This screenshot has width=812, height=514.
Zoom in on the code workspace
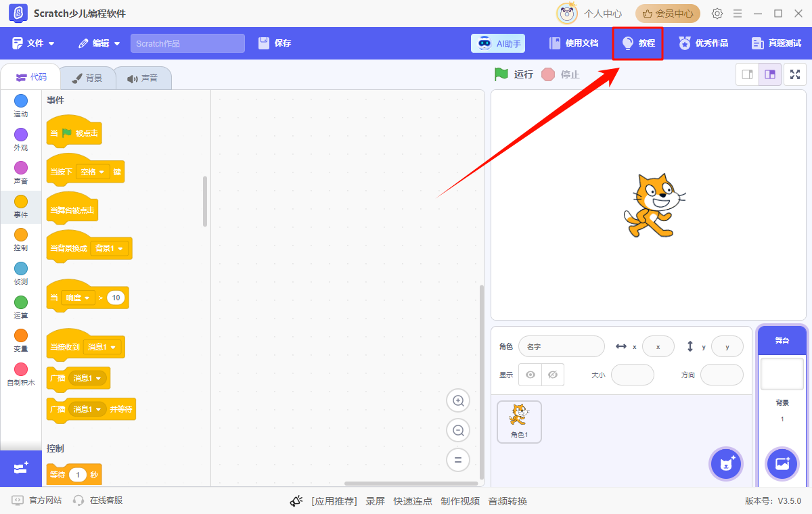[458, 400]
